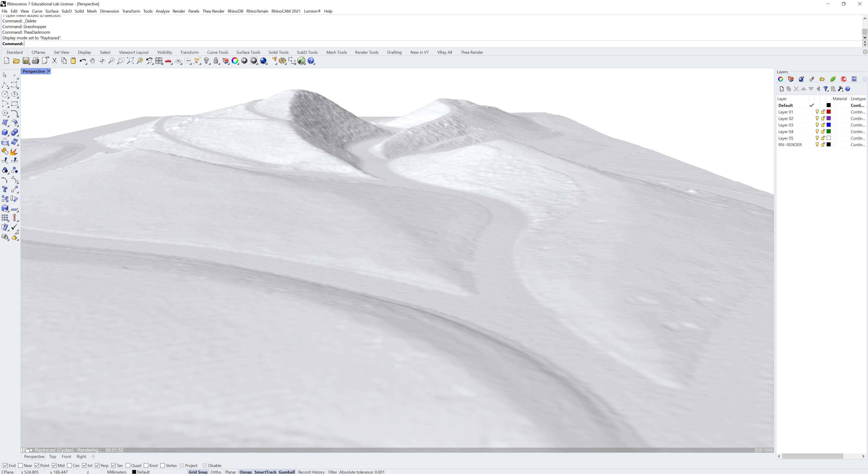Switch to the Top viewport tab
Image resolution: width=868 pixels, height=474 pixels.
53,457
